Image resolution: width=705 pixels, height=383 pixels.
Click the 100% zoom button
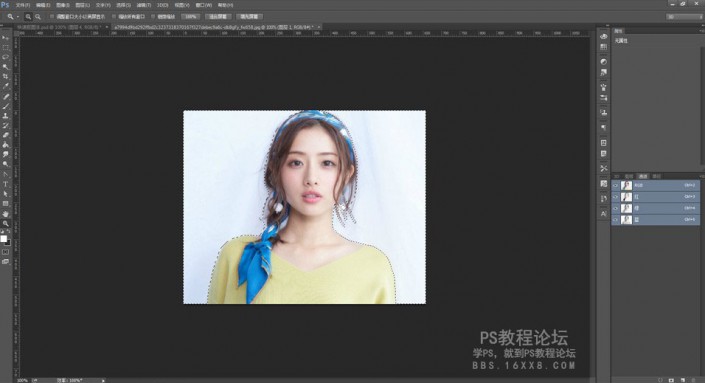click(191, 17)
